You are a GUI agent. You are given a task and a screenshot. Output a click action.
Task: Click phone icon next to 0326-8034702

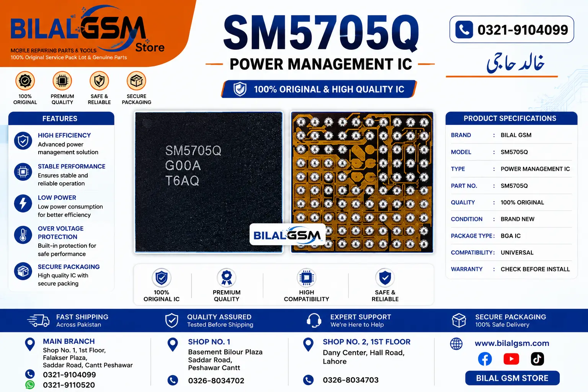pyautogui.click(x=173, y=380)
